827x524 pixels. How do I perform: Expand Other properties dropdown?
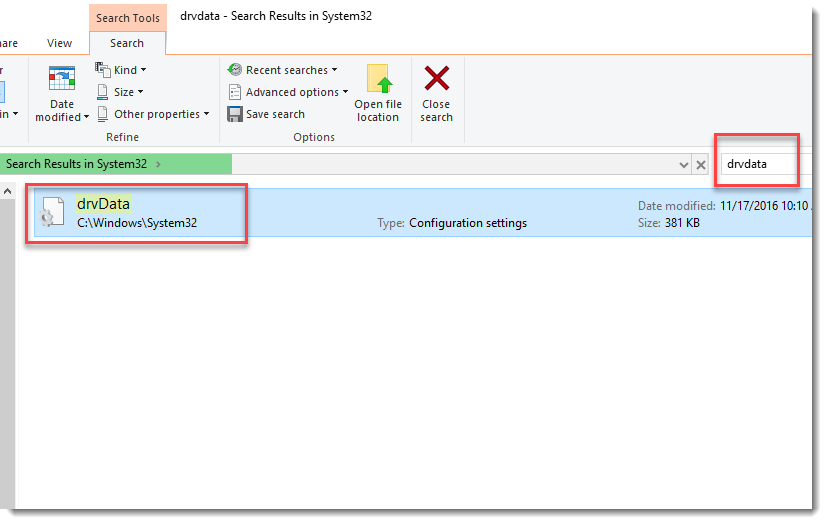154,114
